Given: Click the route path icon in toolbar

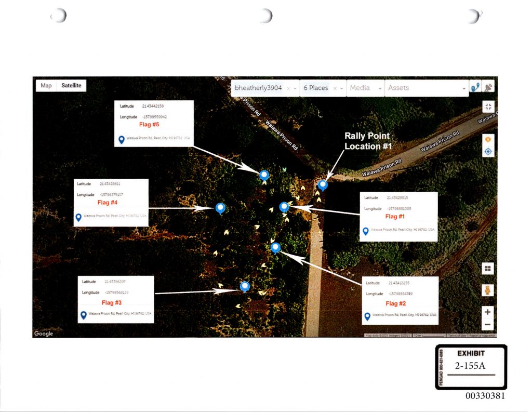Looking at the screenshot, I should click(475, 88).
